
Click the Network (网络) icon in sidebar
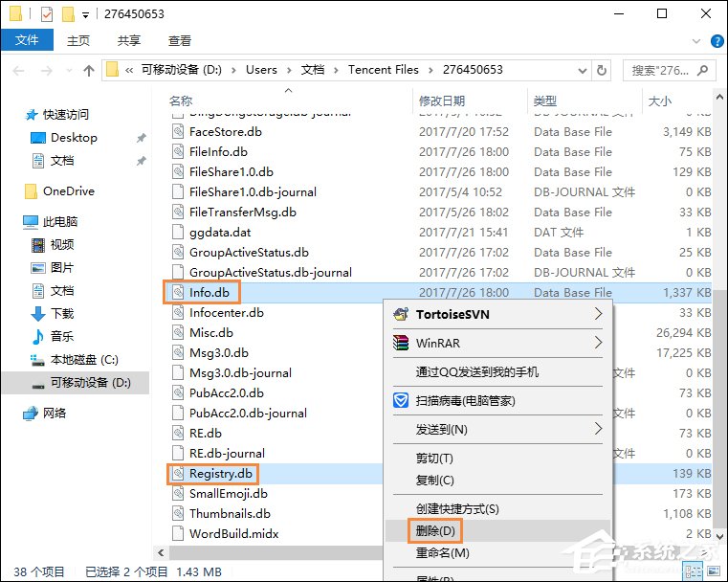(31, 413)
